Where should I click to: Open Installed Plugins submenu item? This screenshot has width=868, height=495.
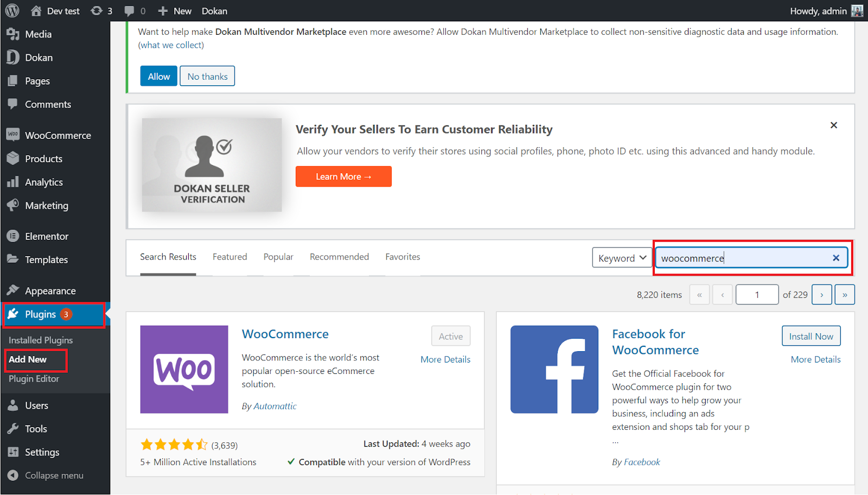point(41,340)
